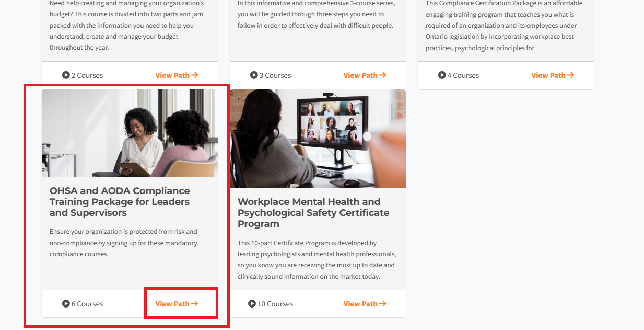Click the two women meeting thumbnail image
The height and width of the screenshot is (330, 644).
coord(130,133)
